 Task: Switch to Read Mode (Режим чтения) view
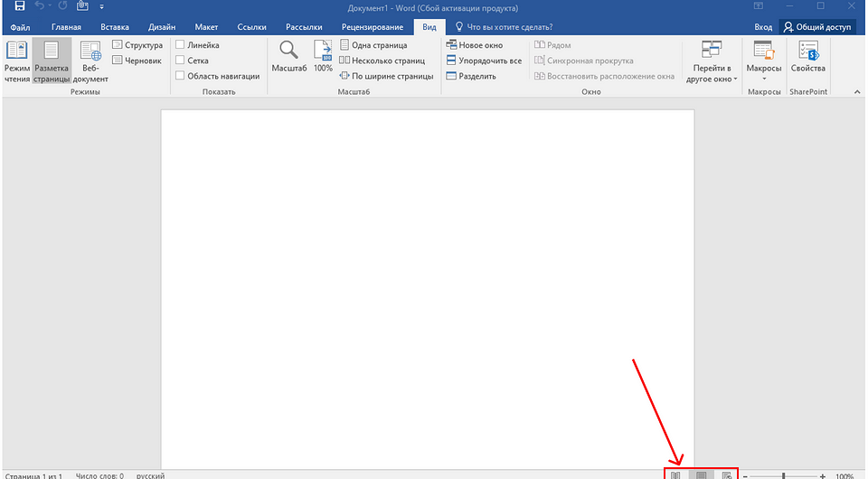coord(16,61)
